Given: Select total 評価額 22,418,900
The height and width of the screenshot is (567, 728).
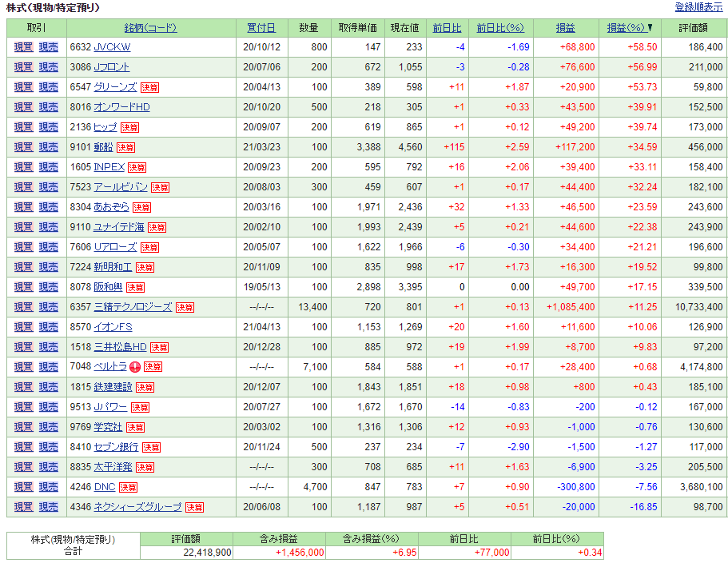Looking at the screenshot, I should pyautogui.click(x=207, y=552).
